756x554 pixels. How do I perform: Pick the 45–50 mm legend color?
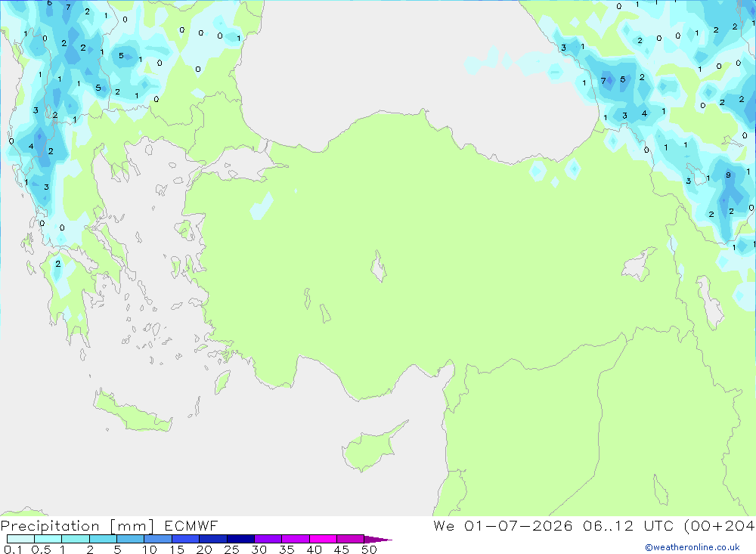pos(350,539)
